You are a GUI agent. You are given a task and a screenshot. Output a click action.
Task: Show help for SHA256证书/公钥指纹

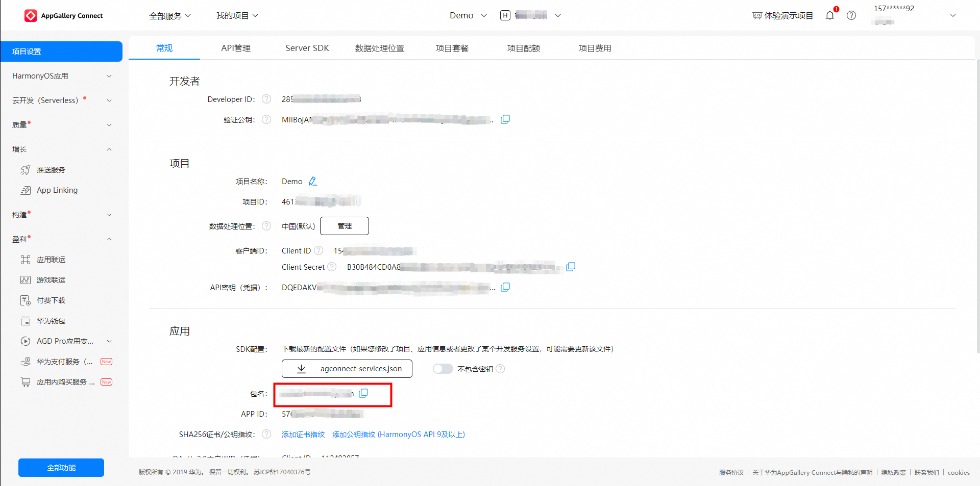[266, 434]
